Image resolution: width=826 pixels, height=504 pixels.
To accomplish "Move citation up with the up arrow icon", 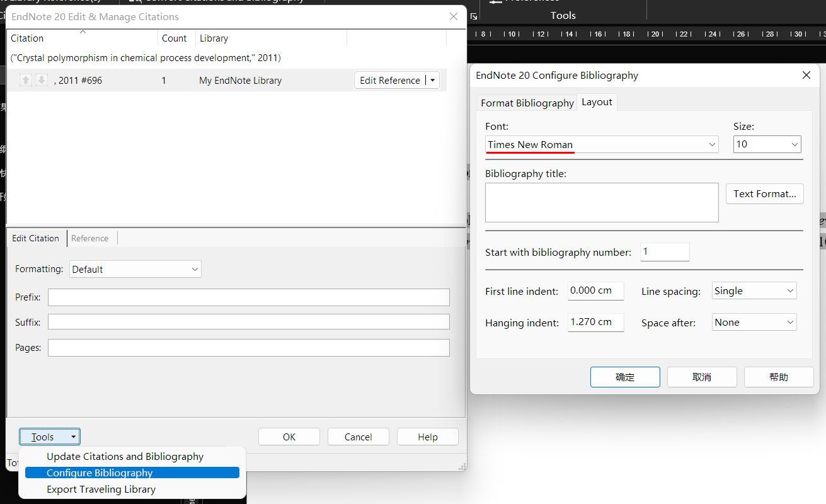I will click(26, 80).
